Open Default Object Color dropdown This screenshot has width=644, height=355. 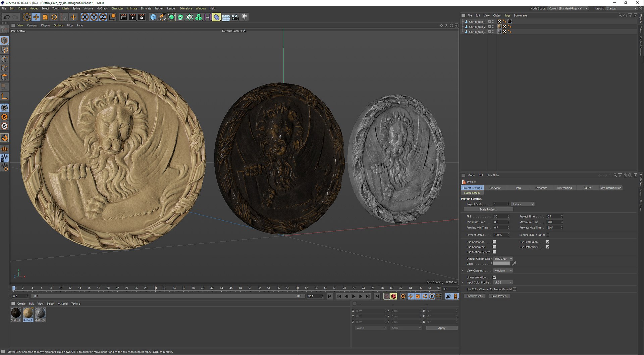[503, 259]
